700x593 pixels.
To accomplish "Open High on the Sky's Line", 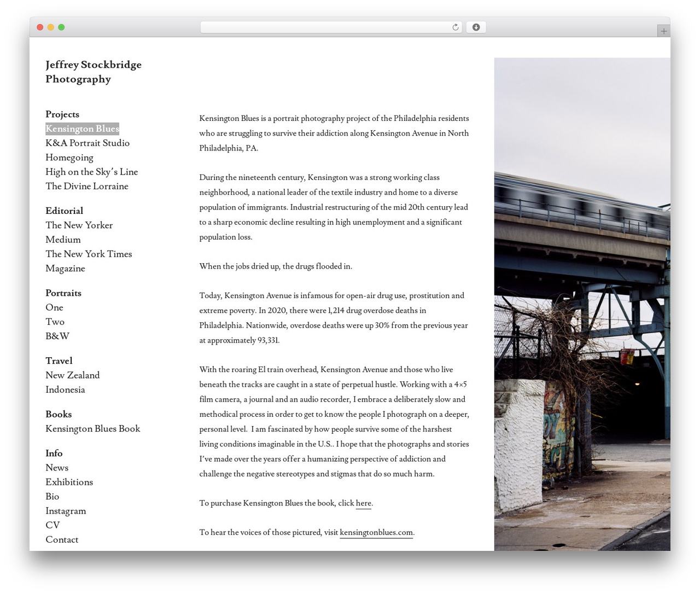I will (x=92, y=172).
